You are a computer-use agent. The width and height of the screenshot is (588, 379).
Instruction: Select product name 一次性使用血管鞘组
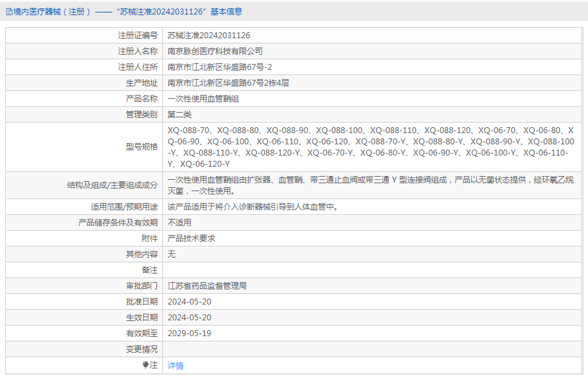[x=203, y=99]
